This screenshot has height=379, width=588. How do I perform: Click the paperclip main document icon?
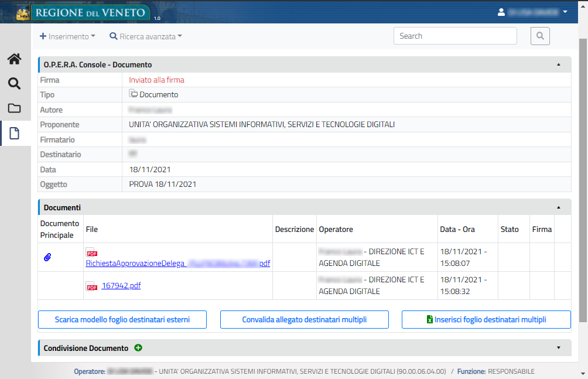pos(47,257)
